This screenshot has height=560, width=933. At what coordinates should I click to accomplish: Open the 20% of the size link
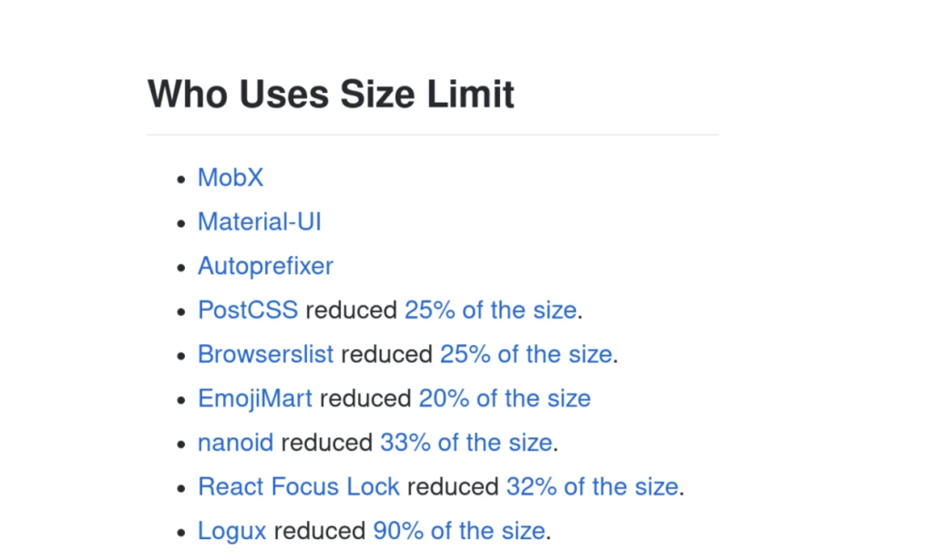coord(505,398)
